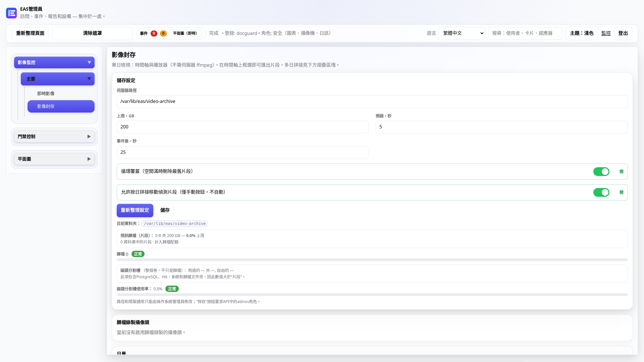Expand the 門禁控制 section
The width and height of the screenshot is (644, 362).
[x=54, y=136]
